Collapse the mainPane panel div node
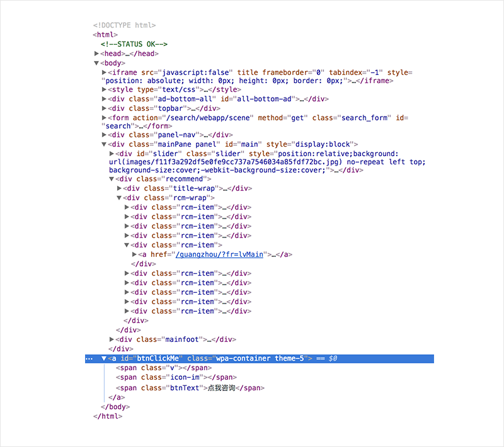Viewport: 504px width, 447px height. (104, 145)
